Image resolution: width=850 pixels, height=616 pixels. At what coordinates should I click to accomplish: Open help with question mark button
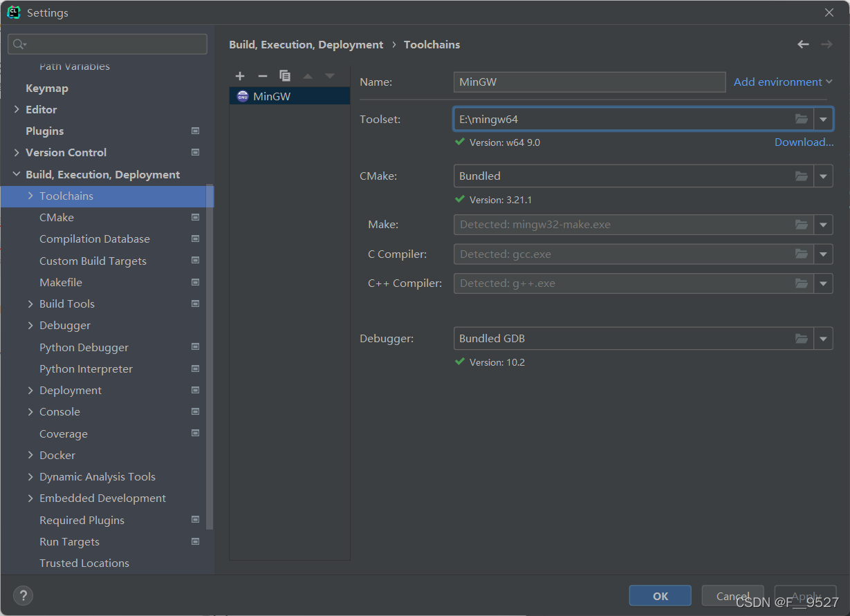click(x=23, y=595)
